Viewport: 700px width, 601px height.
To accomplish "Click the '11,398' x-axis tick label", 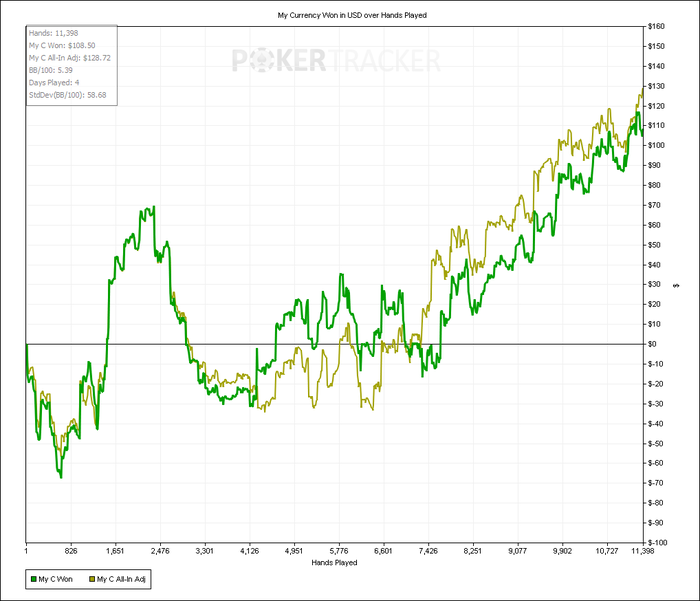I will 642,551.
